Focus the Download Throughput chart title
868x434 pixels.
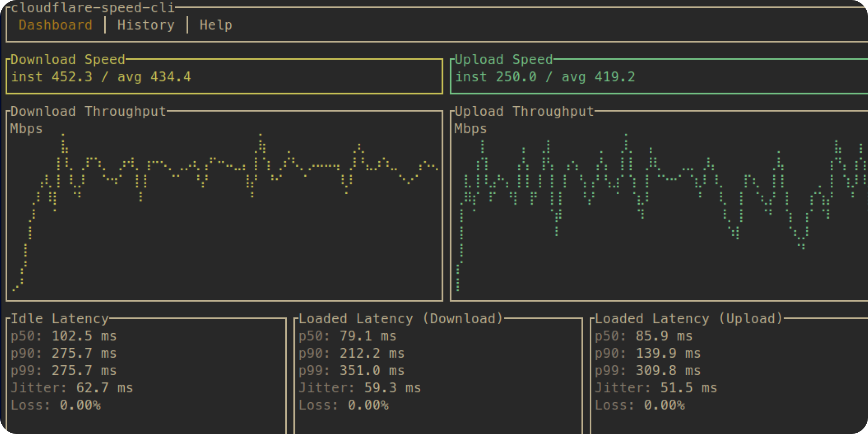pyautogui.click(x=88, y=111)
